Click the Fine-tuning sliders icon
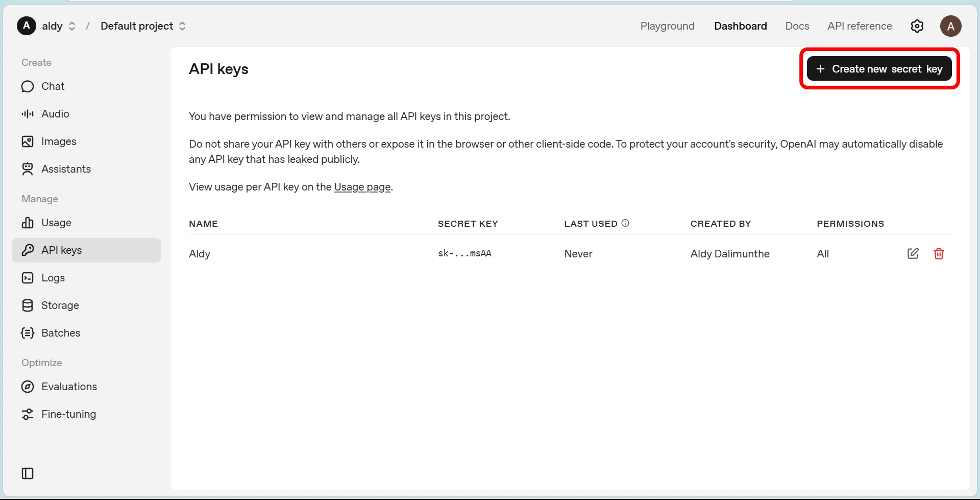 [x=28, y=414]
